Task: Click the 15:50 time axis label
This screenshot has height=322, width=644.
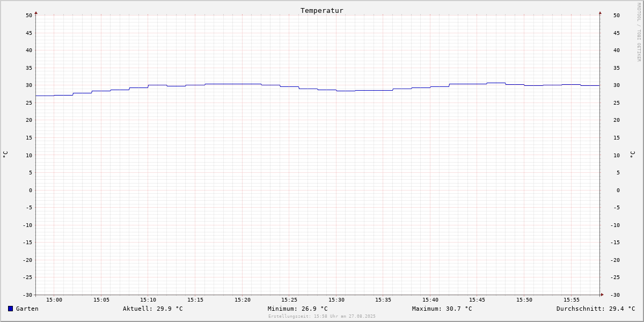Action: pos(524,300)
